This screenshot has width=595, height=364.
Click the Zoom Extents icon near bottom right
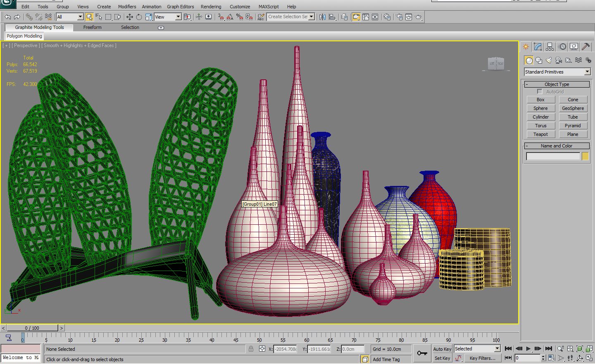click(580, 349)
